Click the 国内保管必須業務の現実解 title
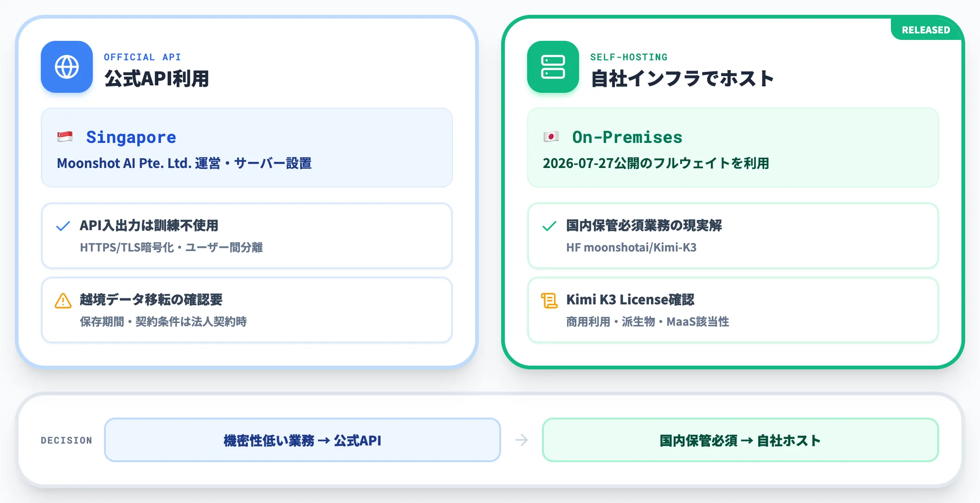The height and width of the screenshot is (503, 980). click(644, 226)
